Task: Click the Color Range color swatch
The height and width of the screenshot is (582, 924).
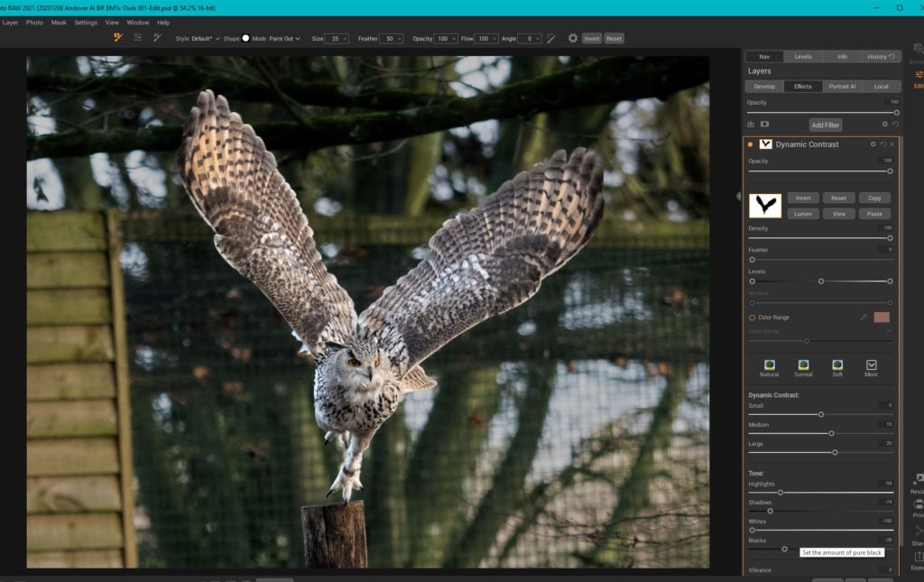Action: pos(882,318)
